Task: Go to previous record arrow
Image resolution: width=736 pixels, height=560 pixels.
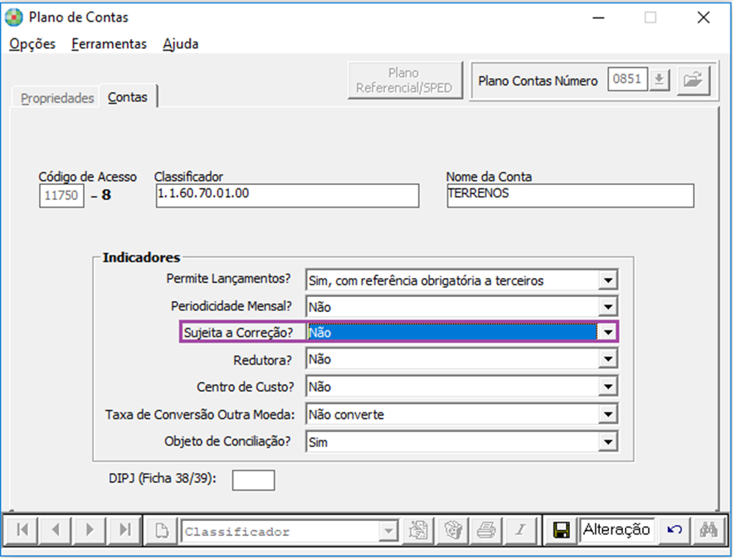Action: pos(56,530)
